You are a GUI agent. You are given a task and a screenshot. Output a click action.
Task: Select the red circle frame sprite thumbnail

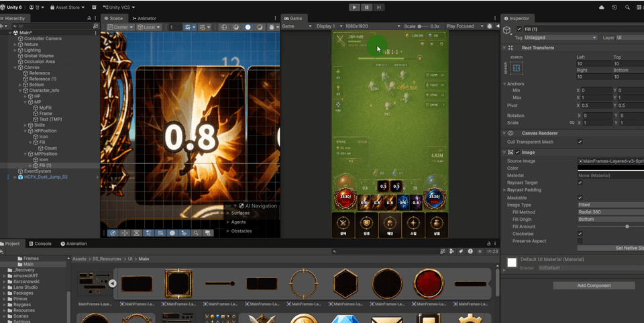click(429, 283)
